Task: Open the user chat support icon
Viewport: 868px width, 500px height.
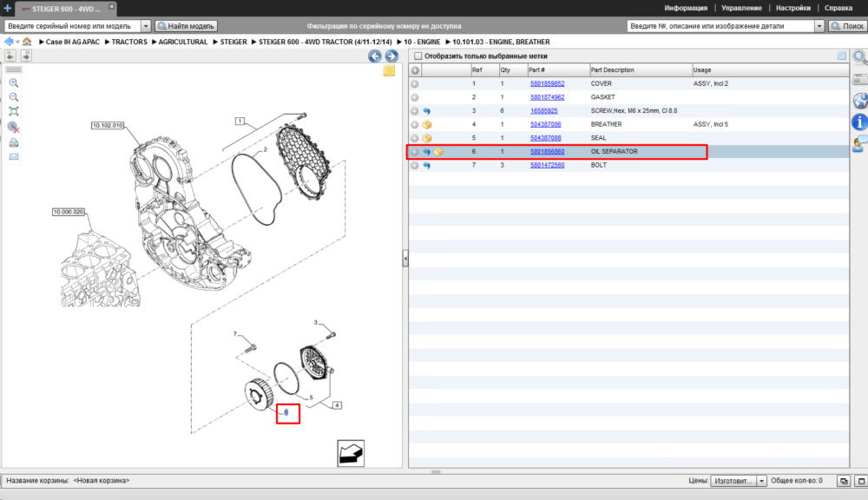Action: pyautogui.click(x=859, y=144)
